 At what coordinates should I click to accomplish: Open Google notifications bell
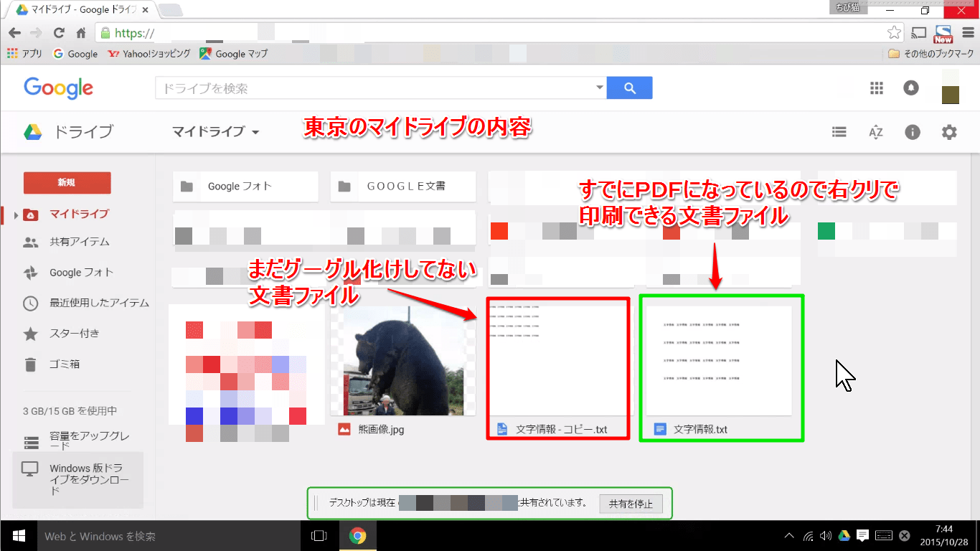tap(911, 88)
